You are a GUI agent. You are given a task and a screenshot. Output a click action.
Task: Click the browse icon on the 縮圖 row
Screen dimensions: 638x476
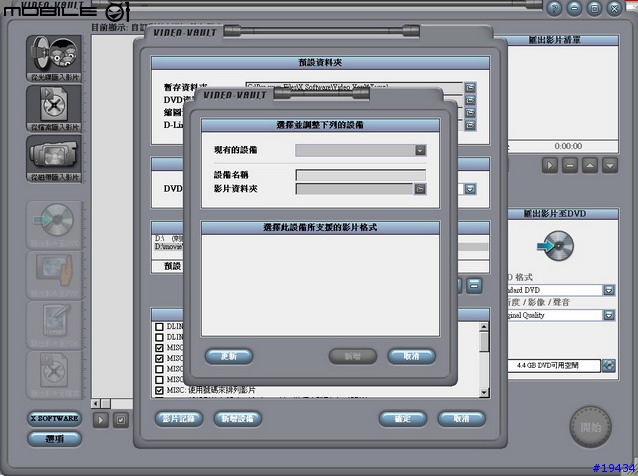point(470,113)
